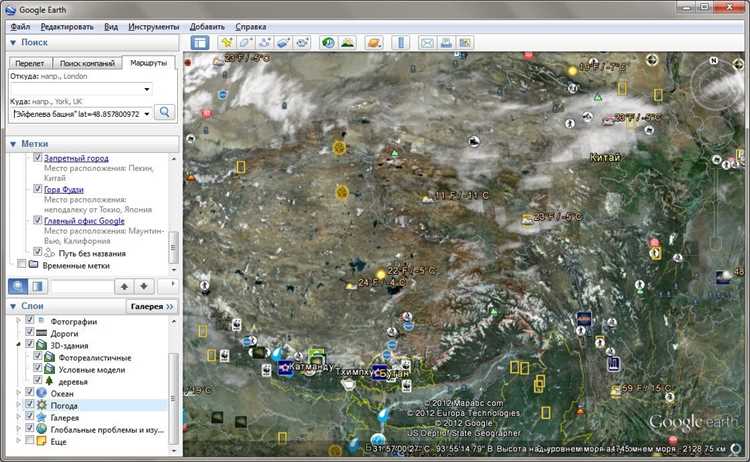Open the Вид menu

click(x=111, y=27)
